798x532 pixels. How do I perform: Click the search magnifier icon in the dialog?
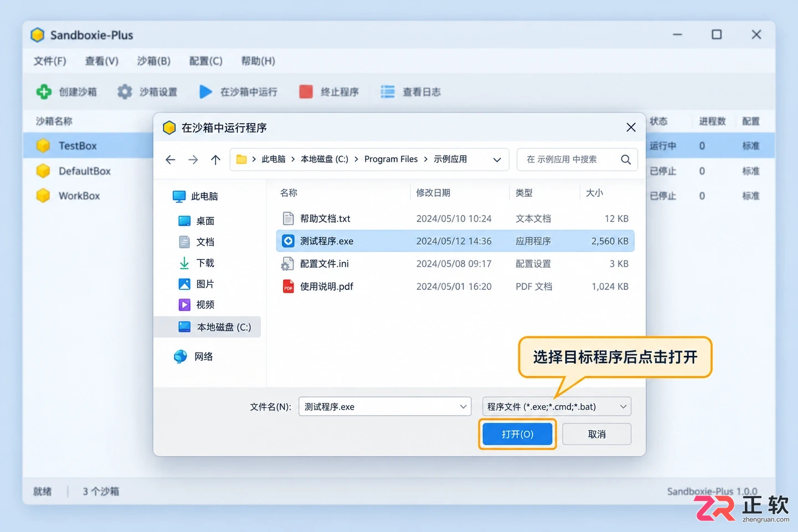626,160
